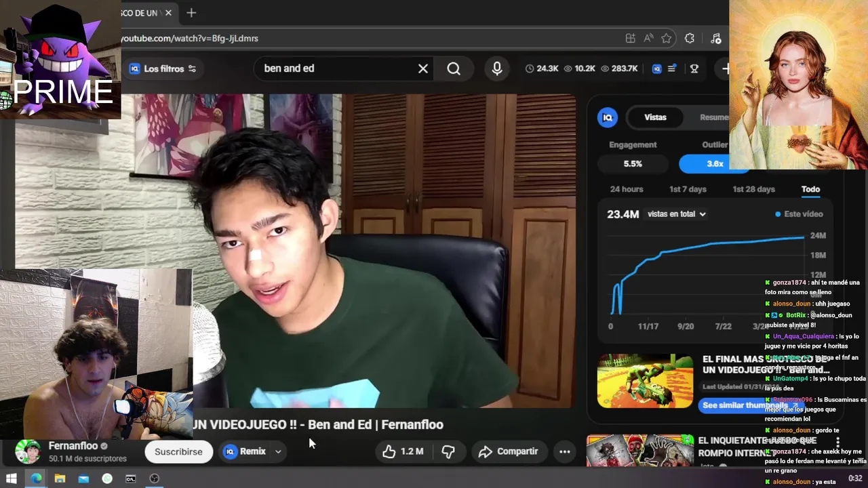868x488 pixels.
Task: Click the IQ logo in the stats panel
Action: pos(608,117)
